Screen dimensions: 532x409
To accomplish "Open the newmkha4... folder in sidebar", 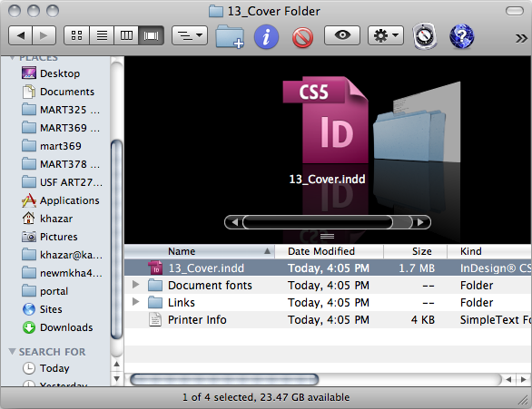I will coord(62,273).
